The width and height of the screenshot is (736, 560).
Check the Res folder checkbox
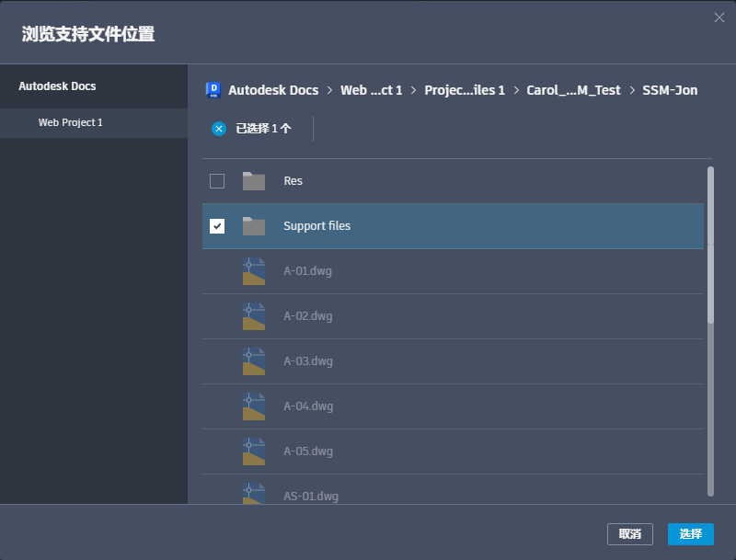point(217,181)
